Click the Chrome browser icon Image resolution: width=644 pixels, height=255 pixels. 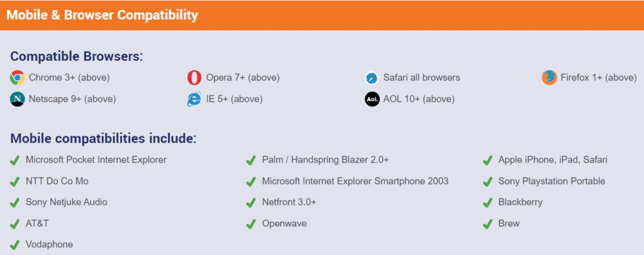tap(17, 77)
